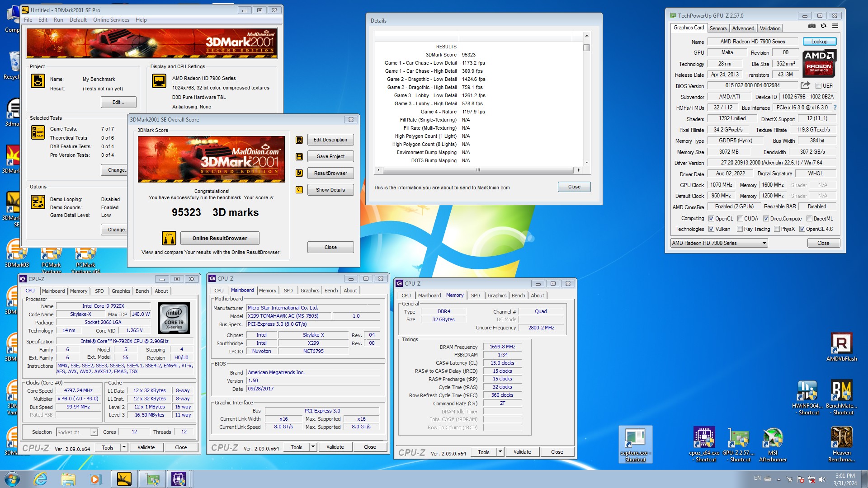868x488 pixels.
Task: Toggle the PhysX checkbox
Action: coord(777,229)
